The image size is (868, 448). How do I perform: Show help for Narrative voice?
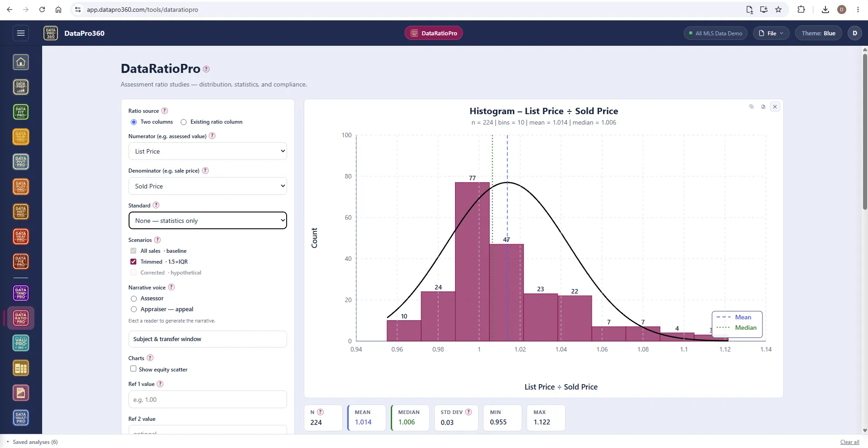pos(171,287)
